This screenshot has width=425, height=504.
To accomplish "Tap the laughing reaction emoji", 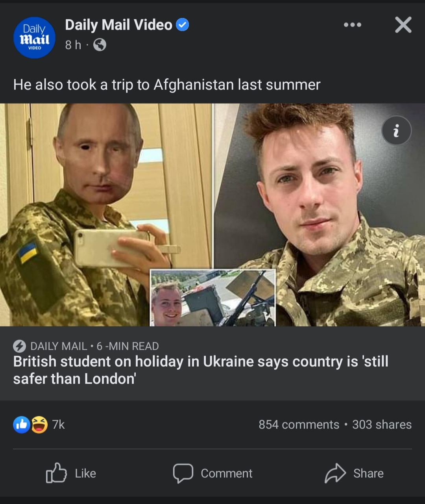I will 39,424.
